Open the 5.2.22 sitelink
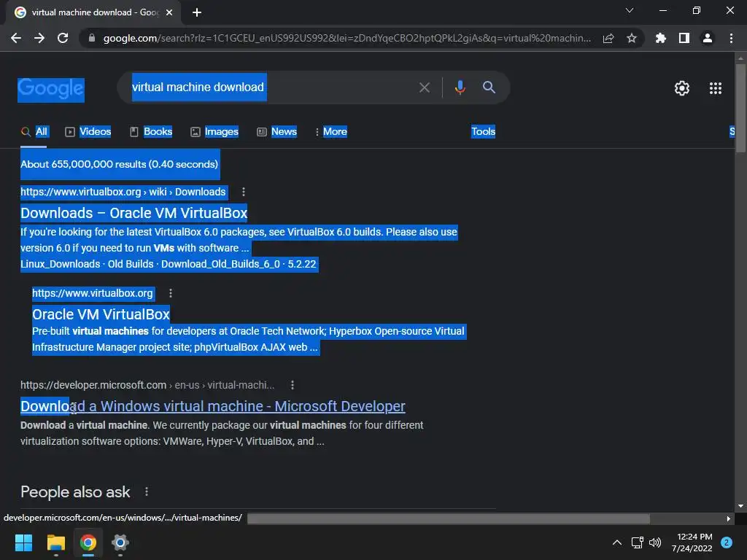747x560 pixels. pos(302,264)
